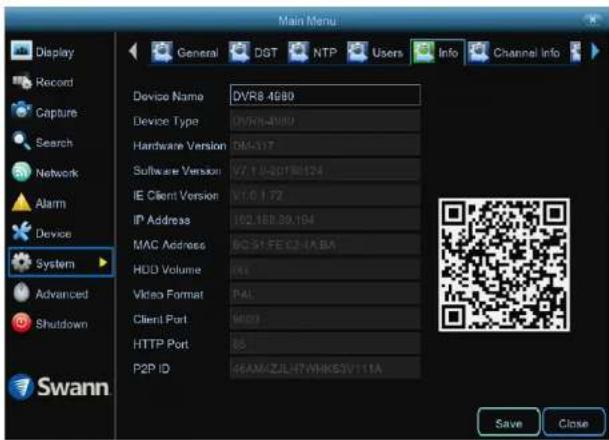Select Record label in the sidebar
The width and height of the screenshot is (609, 440).
(54, 82)
